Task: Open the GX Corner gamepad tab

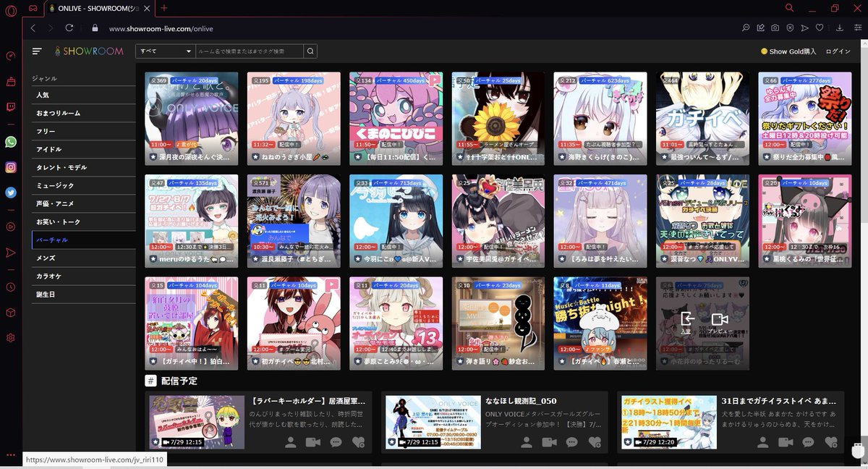Action: point(33,8)
